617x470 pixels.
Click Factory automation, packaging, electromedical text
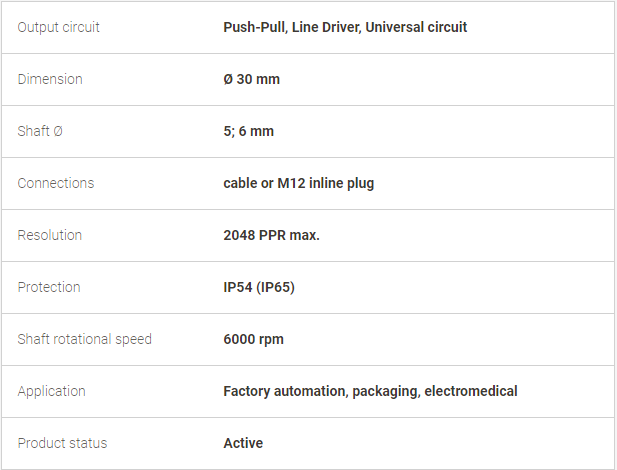(x=370, y=391)
